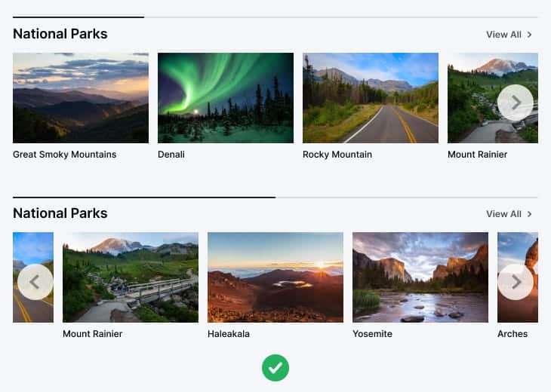The height and width of the screenshot is (392, 551).
Task: Open View All in top section
Action: [x=509, y=35]
